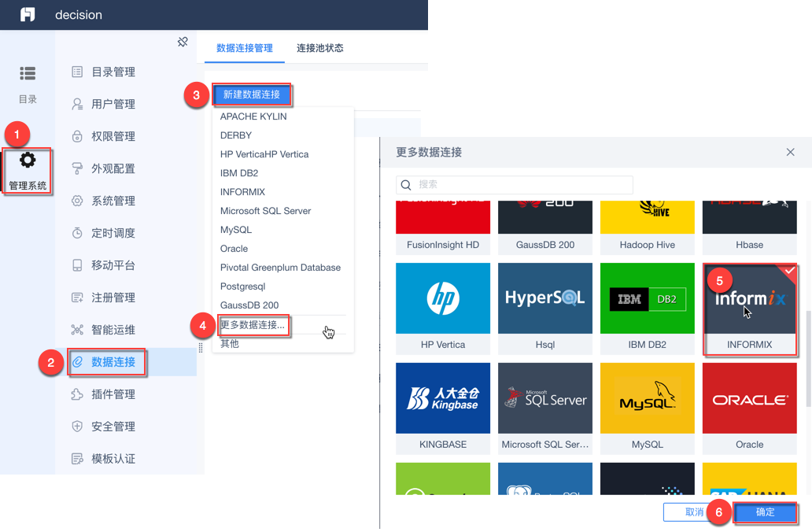Click the search magnifier icon
Viewport: 812px width, 532px height.
406,184
